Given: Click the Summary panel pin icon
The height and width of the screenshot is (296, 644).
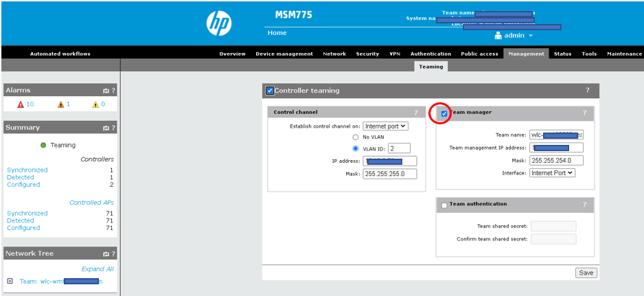Looking at the screenshot, I should [x=106, y=128].
